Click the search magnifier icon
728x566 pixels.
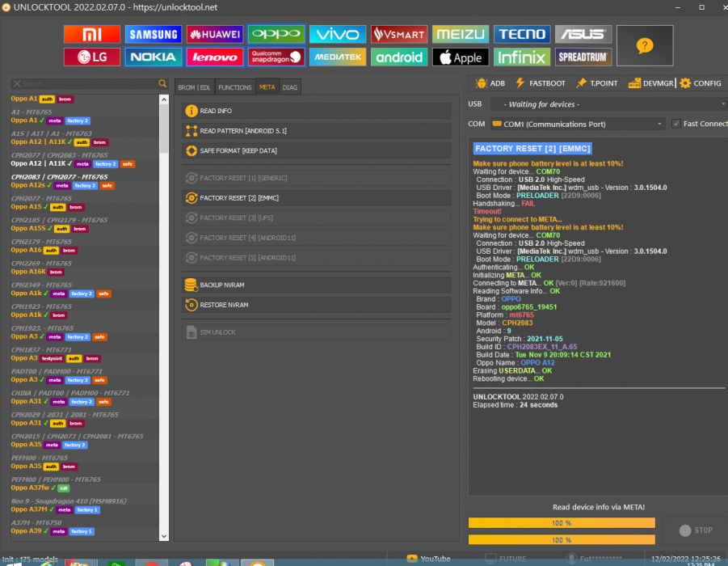click(162, 83)
